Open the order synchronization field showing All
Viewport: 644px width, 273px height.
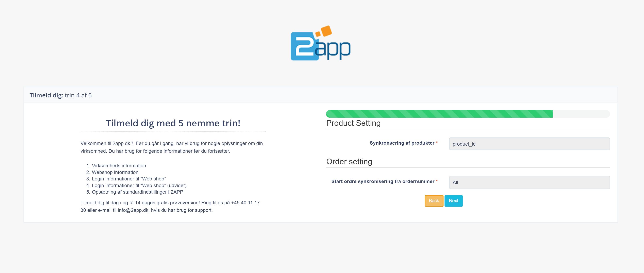[529, 182]
